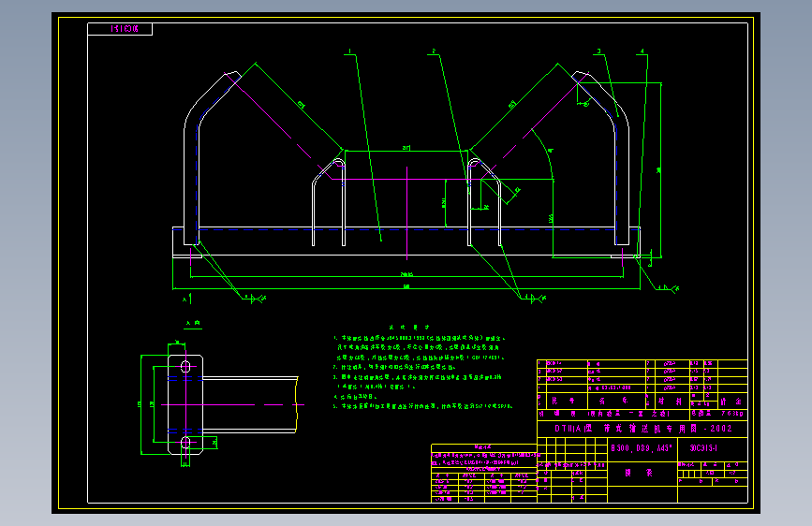
Task: Select the drawing number box at top-left corner
Action: pyautogui.click(x=120, y=29)
